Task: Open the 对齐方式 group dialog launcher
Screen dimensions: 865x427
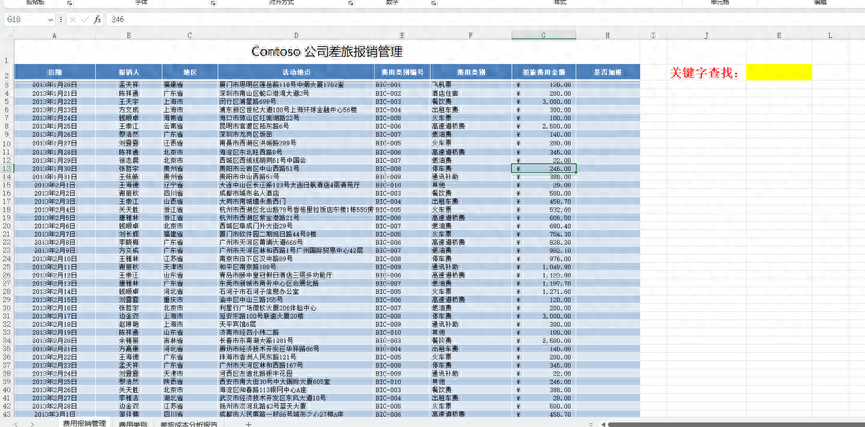Action: 350,3
